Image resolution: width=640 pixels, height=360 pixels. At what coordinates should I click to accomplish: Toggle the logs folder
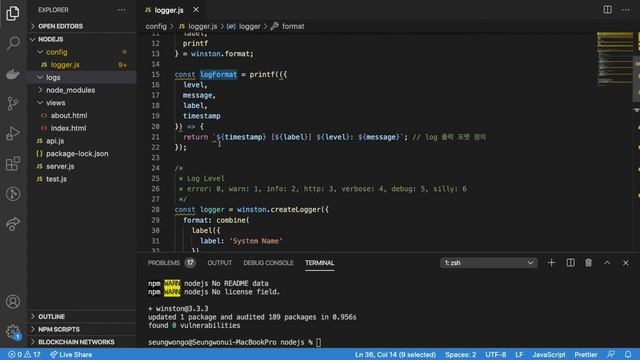(82, 77)
